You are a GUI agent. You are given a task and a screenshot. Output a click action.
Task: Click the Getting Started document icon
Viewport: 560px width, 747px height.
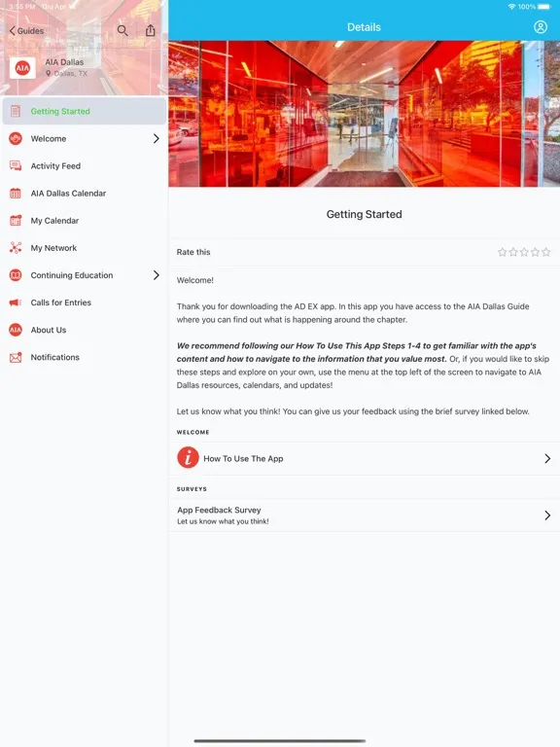click(16, 111)
